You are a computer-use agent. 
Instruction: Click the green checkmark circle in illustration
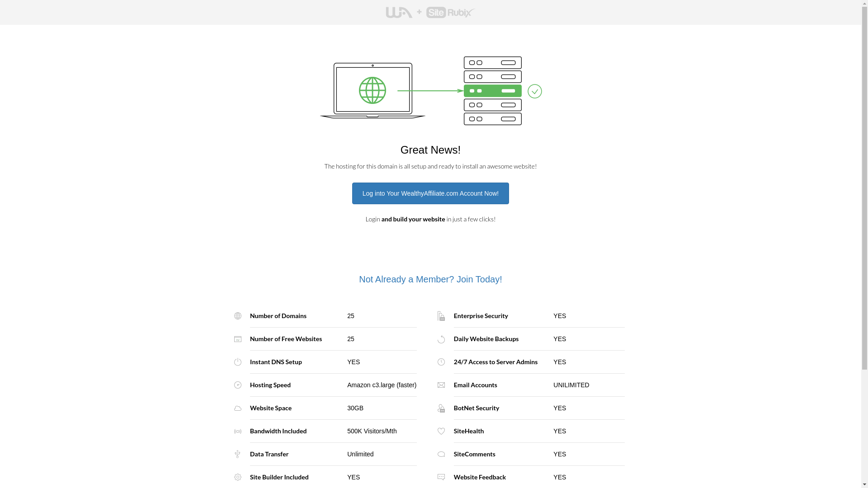pyautogui.click(x=535, y=91)
